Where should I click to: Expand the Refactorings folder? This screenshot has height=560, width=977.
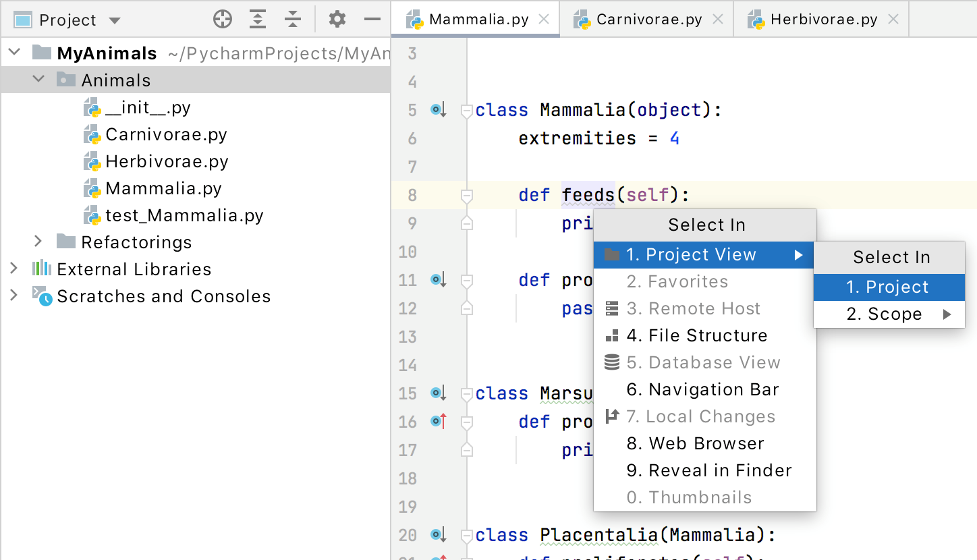coord(38,242)
